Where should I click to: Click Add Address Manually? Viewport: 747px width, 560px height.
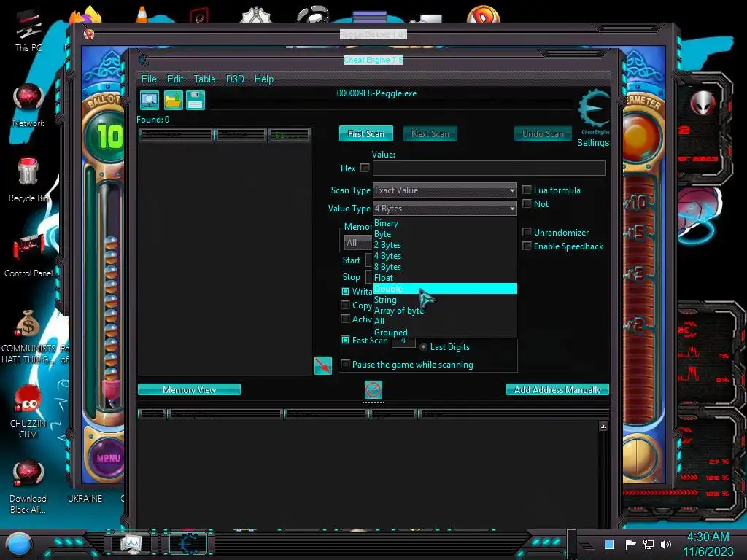pyautogui.click(x=557, y=389)
